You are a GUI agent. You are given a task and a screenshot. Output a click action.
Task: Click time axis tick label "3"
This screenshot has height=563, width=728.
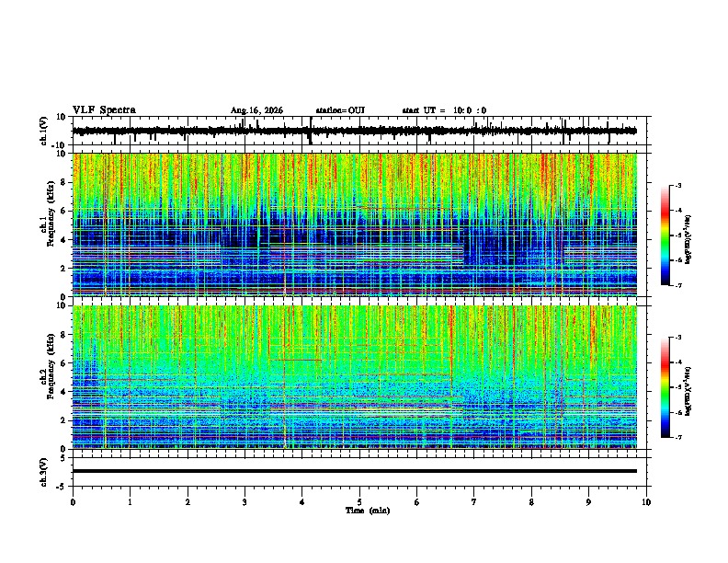click(245, 502)
